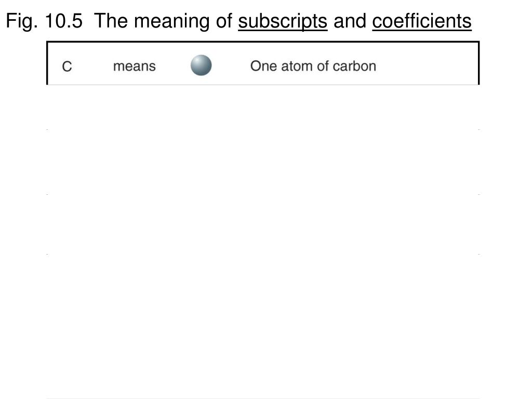Image resolution: width=532 pixels, height=399 pixels.
Task: Click the word "and" between underlined terms
Action: tap(350, 21)
